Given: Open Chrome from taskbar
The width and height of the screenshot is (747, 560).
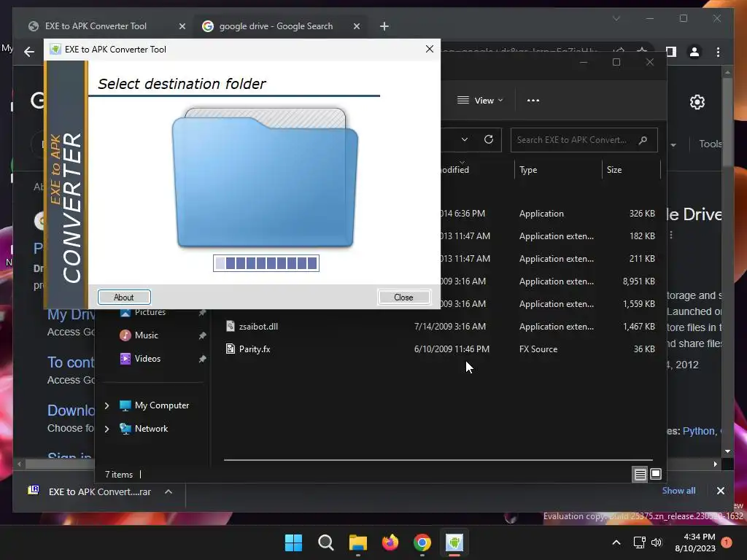Looking at the screenshot, I should 422,542.
